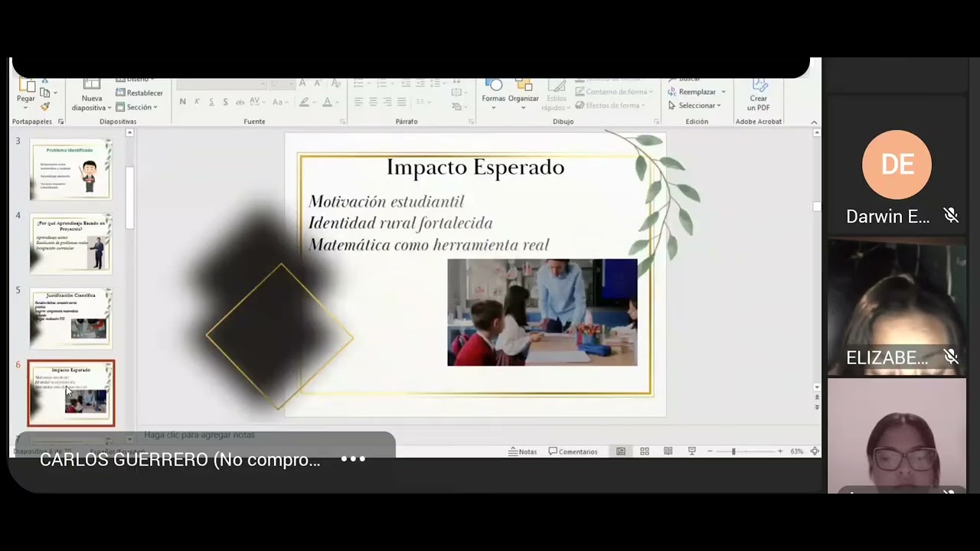
Task: Center text in Párrafo group
Action: tap(373, 102)
